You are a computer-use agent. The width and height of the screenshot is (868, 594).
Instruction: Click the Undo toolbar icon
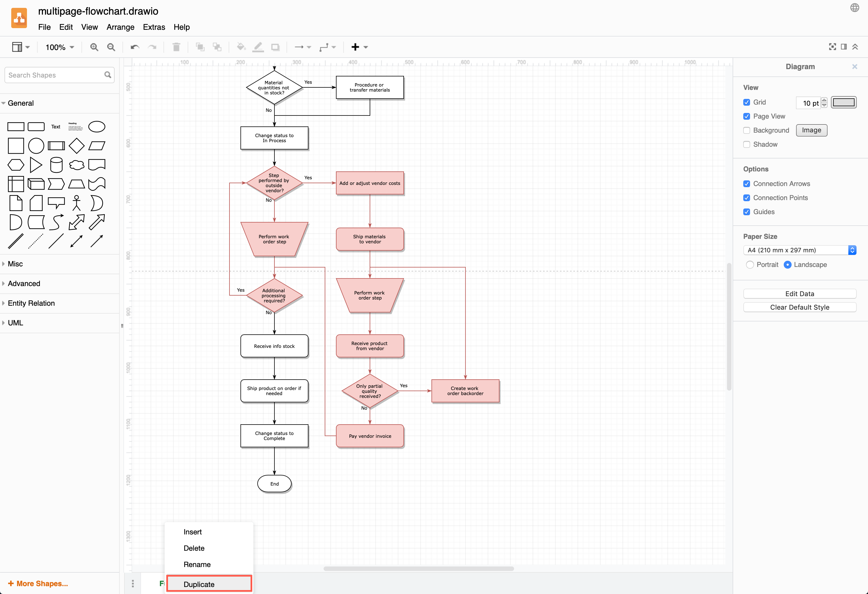pos(135,47)
